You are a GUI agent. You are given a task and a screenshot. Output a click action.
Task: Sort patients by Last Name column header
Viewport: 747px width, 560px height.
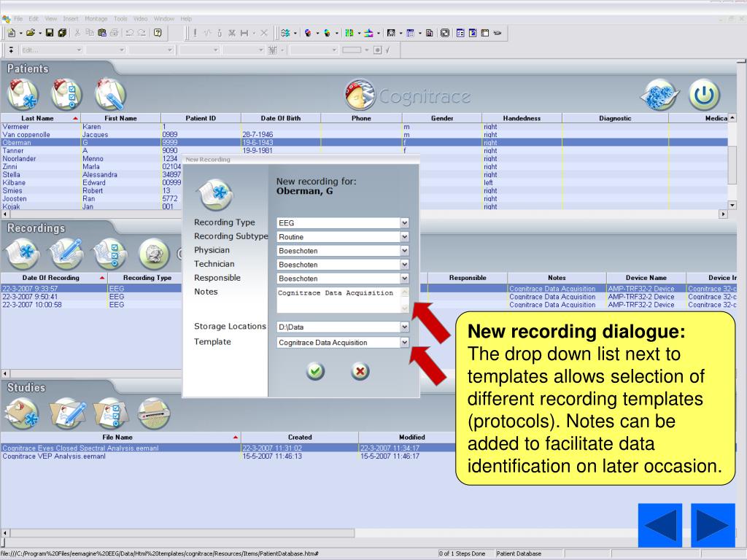pos(41,118)
